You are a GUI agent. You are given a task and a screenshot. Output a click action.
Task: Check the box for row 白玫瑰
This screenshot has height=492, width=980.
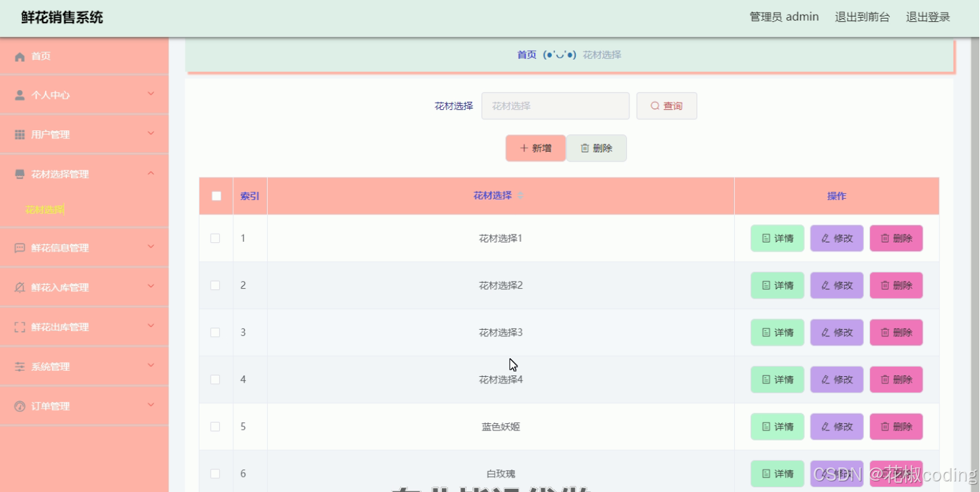pyautogui.click(x=215, y=473)
